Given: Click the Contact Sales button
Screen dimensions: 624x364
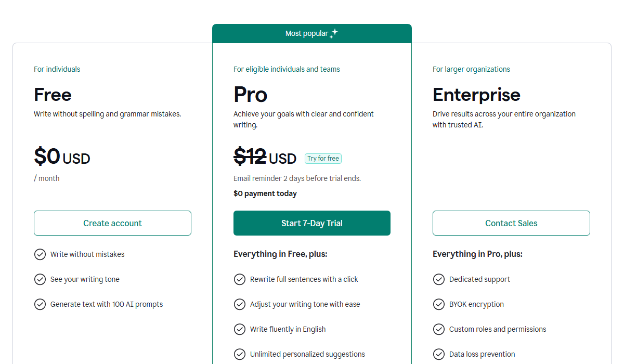Looking at the screenshot, I should [x=511, y=223].
